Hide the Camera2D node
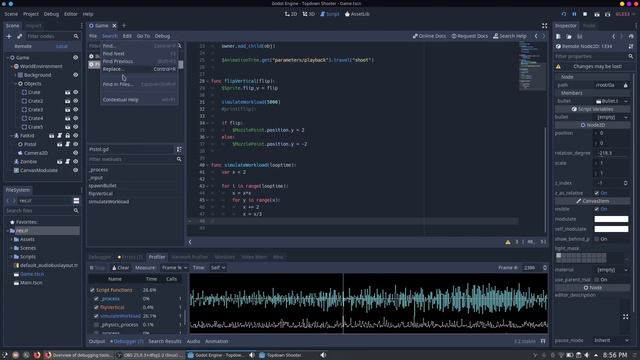Image resolution: width=640 pixels, height=360 pixels. pos(76,153)
